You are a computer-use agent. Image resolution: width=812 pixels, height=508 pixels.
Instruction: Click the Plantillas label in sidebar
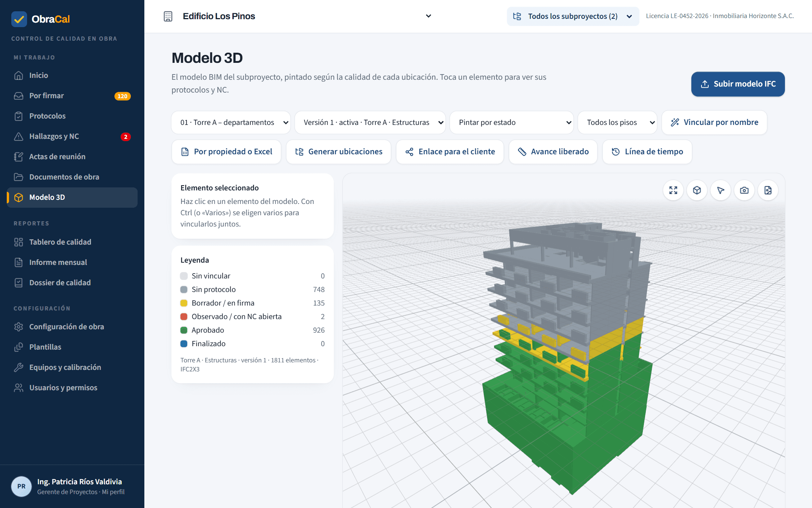click(45, 347)
